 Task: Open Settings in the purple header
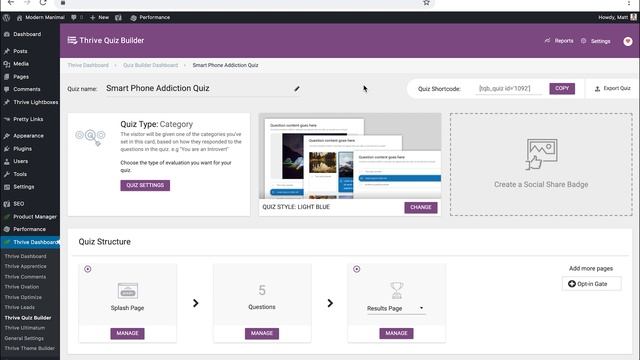[596, 41]
